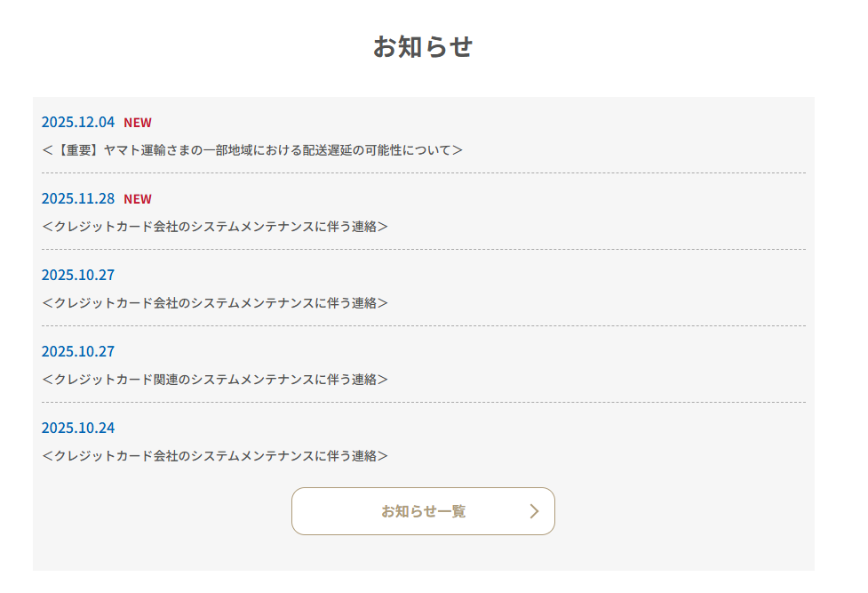Click the dotted divider above the 2025.10.24 notice
The height and width of the screenshot is (593, 868).
pos(423,402)
